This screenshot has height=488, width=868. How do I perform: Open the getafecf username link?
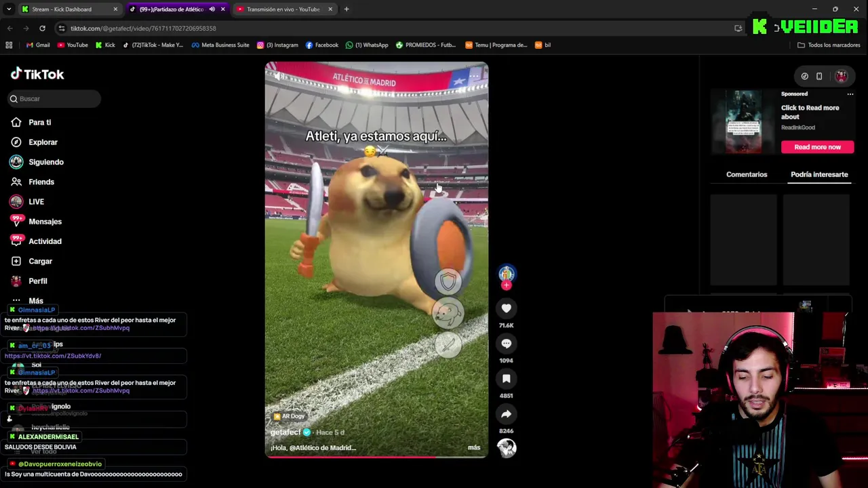coord(285,432)
